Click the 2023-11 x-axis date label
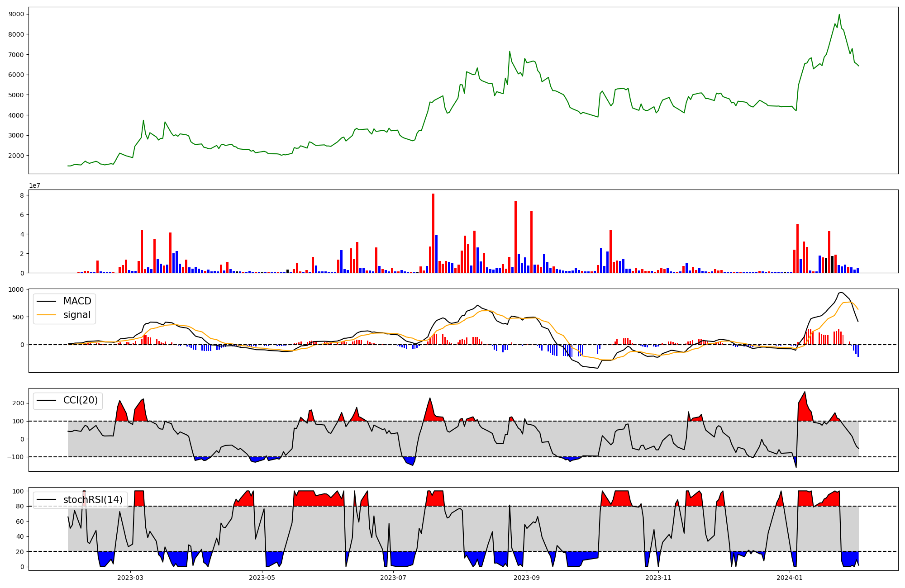Image resolution: width=905 pixels, height=588 pixels. pyautogui.click(x=658, y=578)
